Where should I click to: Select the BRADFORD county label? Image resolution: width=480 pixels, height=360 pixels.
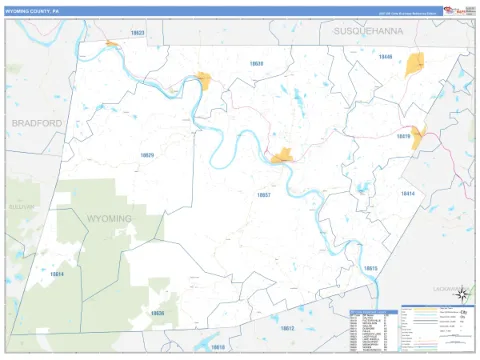coord(37,123)
